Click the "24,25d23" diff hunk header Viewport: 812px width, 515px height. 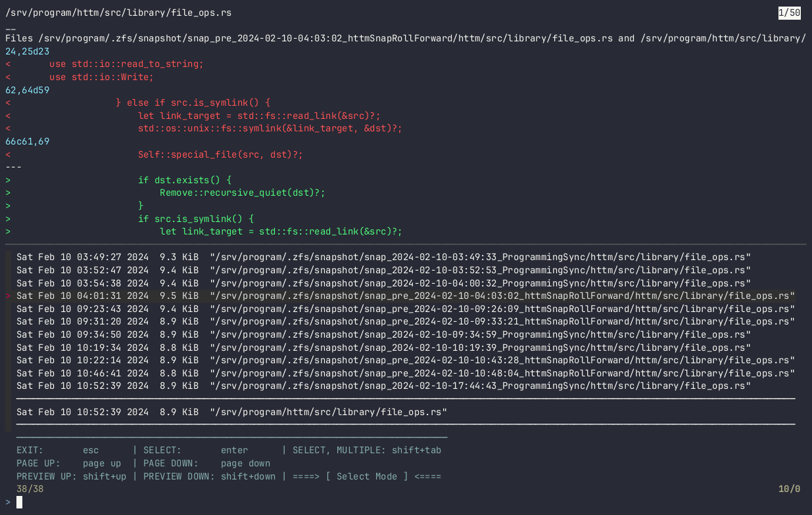pyautogui.click(x=27, y=51)
